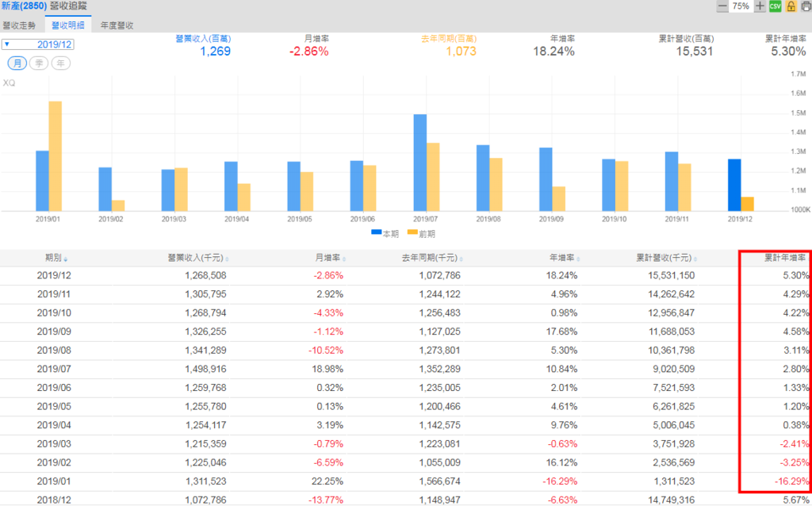Click revenue cell 1,268,794 in 2019/10 row

click(205, 312)
